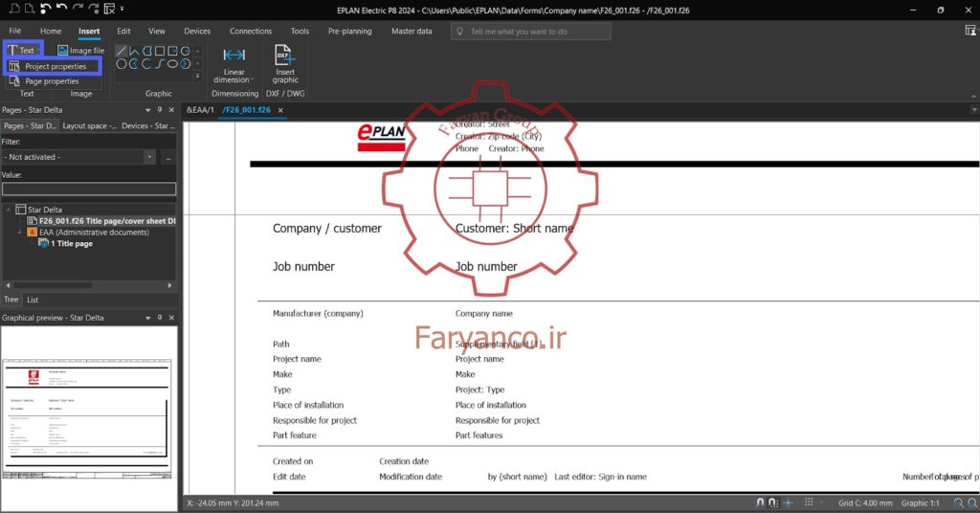Screen dimensions: 980x513
Task: Pick the Line graphic tool
Action: [122, 51]
